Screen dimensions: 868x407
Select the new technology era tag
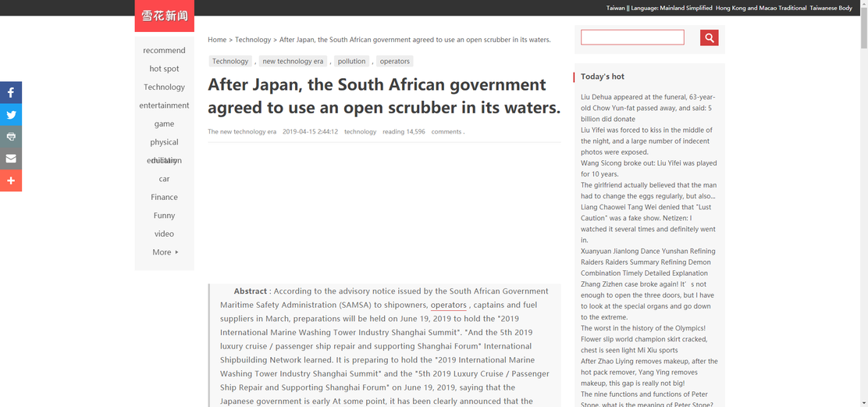293,62
